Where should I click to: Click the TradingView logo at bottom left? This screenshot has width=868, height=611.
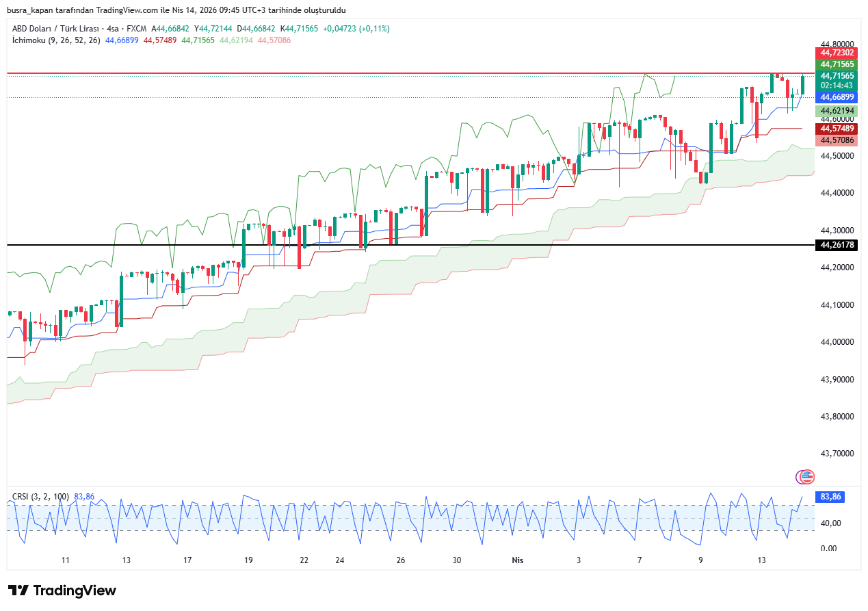point(62,590)
